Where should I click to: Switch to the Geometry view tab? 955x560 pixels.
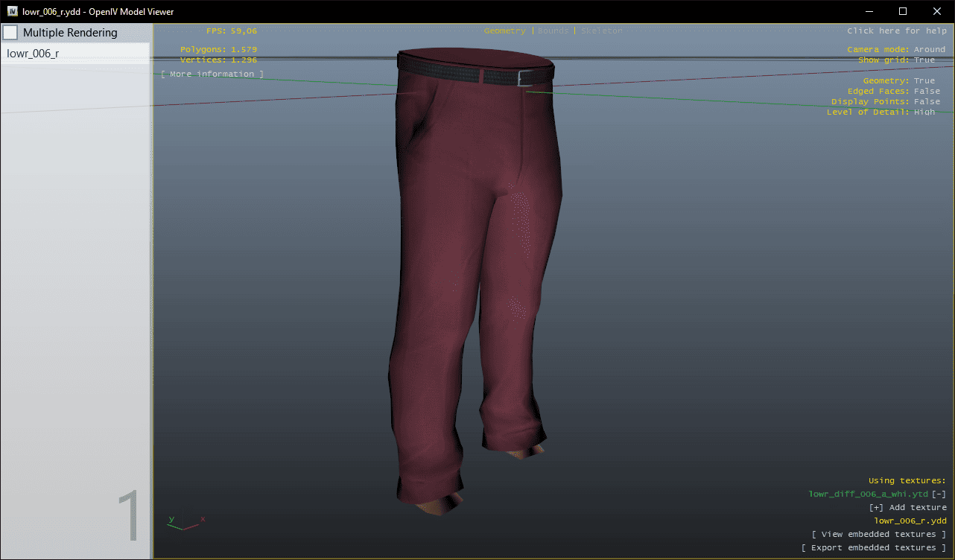click(x=504, y=31)
